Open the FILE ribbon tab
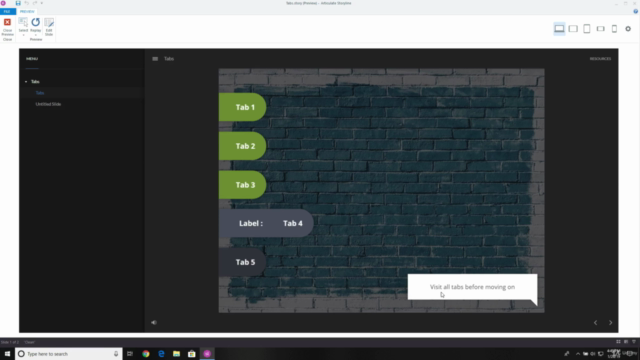 (x=7, y=11)
